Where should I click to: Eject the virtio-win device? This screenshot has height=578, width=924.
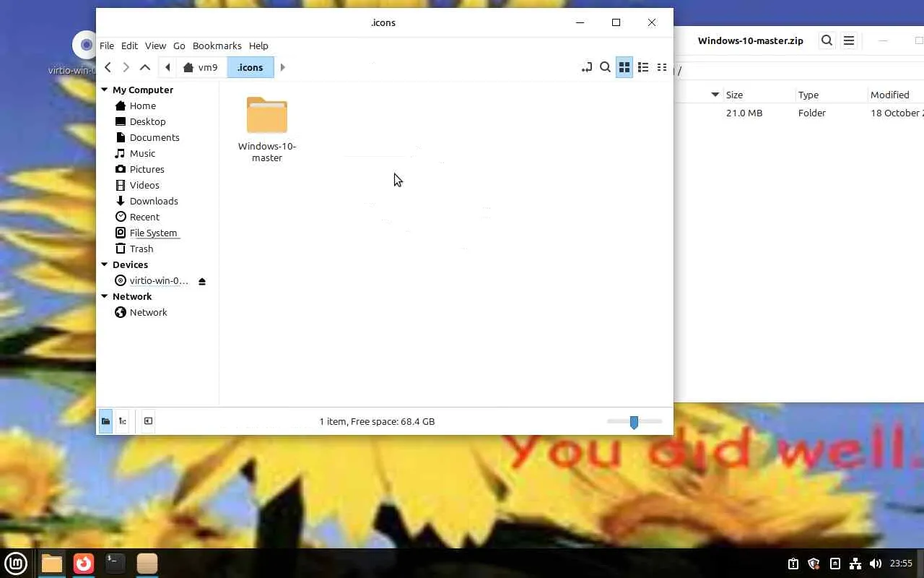pos(202,281)
